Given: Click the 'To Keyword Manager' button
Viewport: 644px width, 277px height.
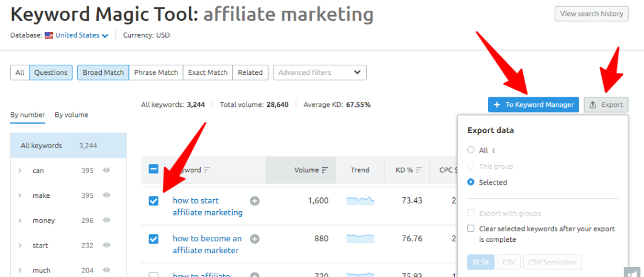Looking at the screenshot, I should click(x=533, y=105).
